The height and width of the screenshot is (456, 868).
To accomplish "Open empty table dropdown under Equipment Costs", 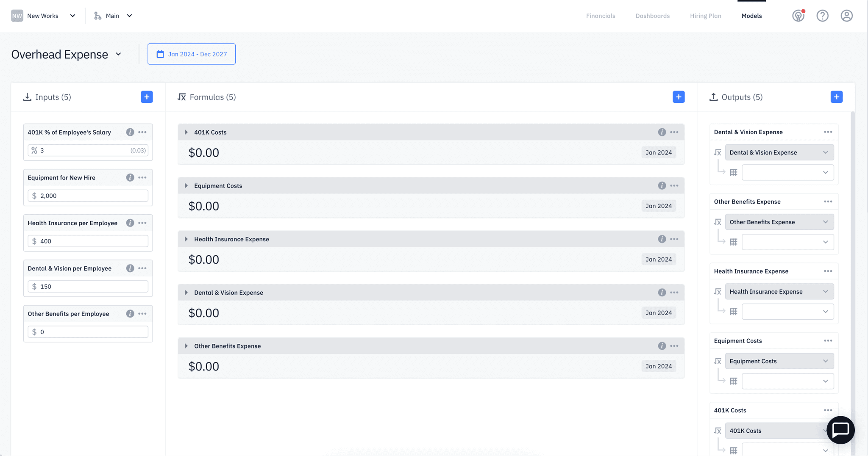I will click(787, 381).
